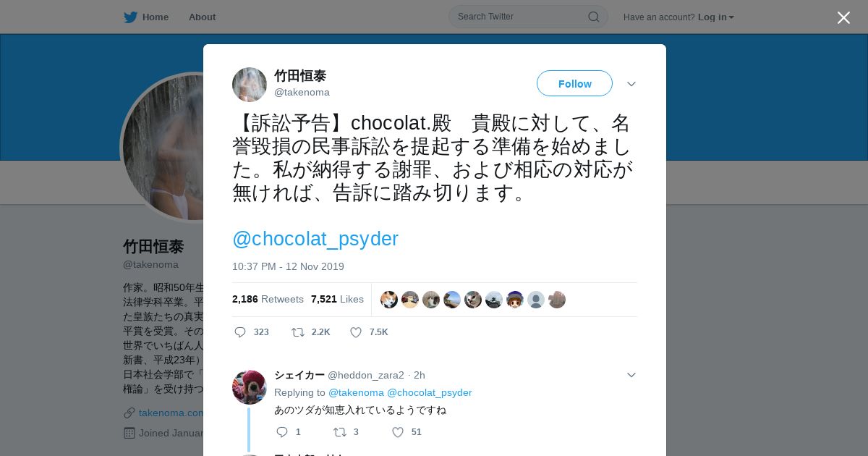
Task: Retweet the main tweet with 2.2K retweets
Action: click(297, 332)
